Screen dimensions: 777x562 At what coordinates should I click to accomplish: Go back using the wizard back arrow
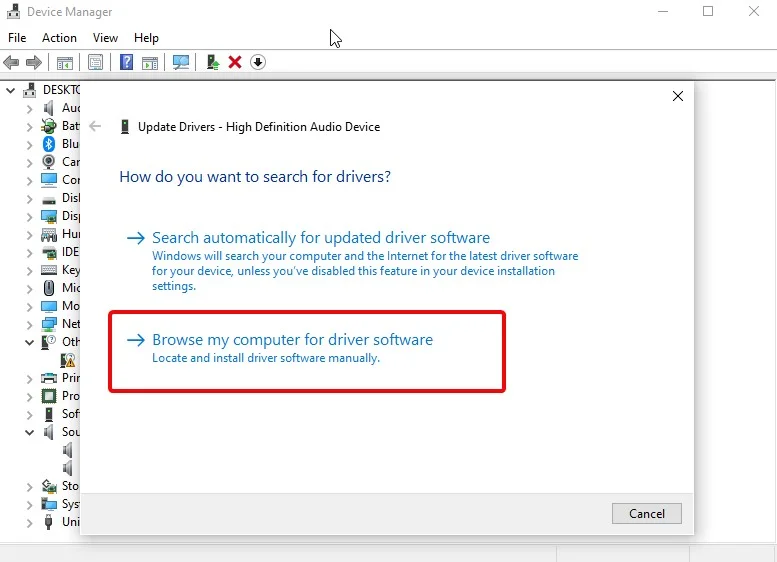(x=95, y=126)
